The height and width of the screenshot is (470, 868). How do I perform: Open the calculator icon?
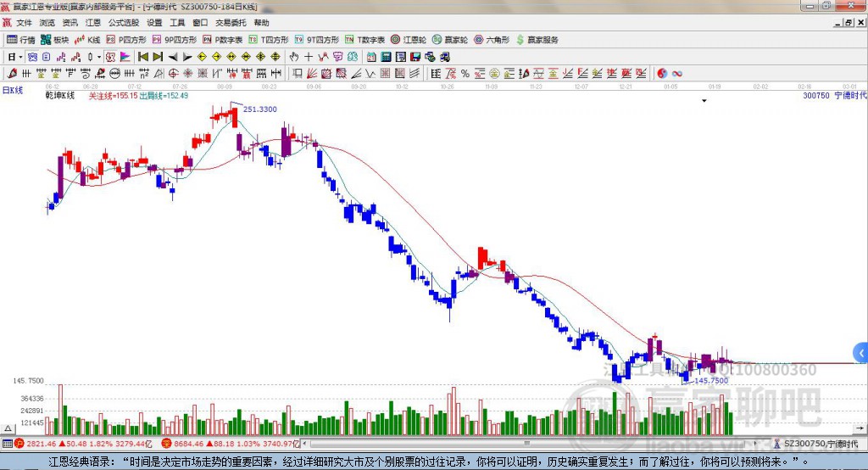[386, 57]
